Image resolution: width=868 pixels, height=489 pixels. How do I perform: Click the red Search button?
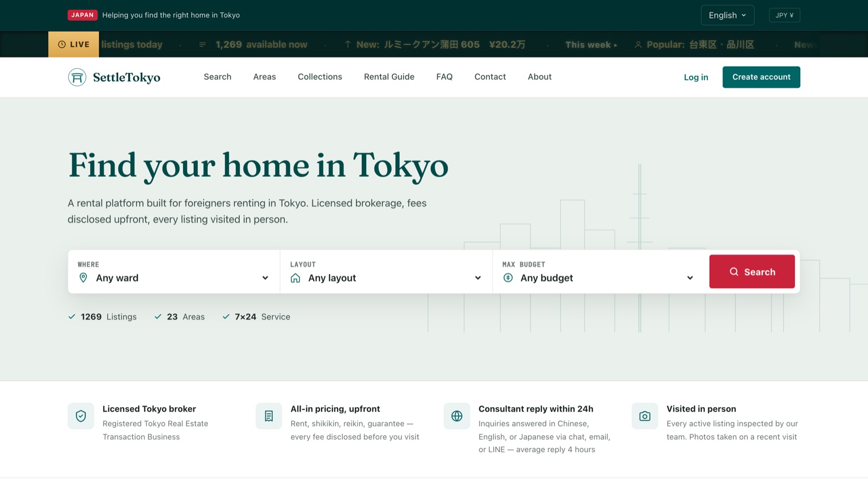point(752,272)
